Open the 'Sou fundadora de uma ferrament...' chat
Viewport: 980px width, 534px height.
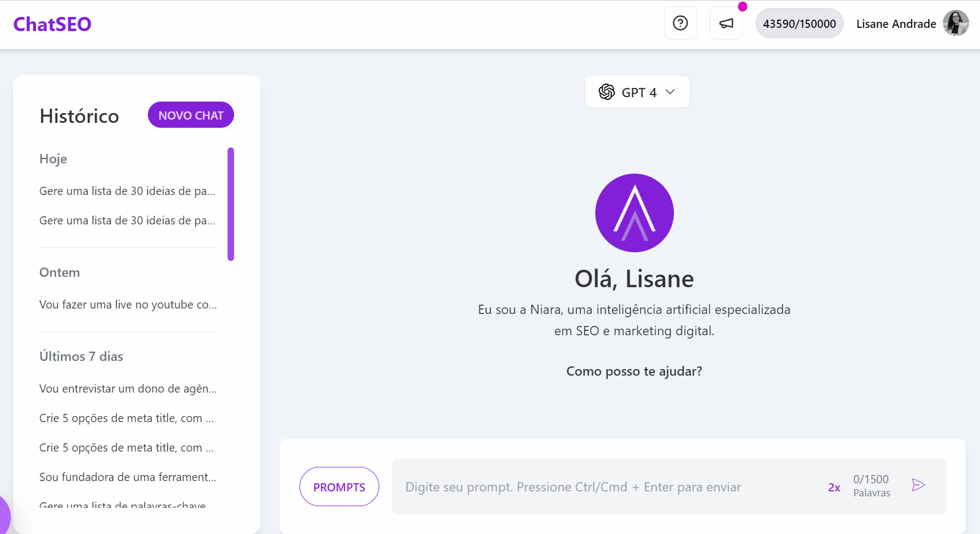pyautogui.click(x=128, y=477)
